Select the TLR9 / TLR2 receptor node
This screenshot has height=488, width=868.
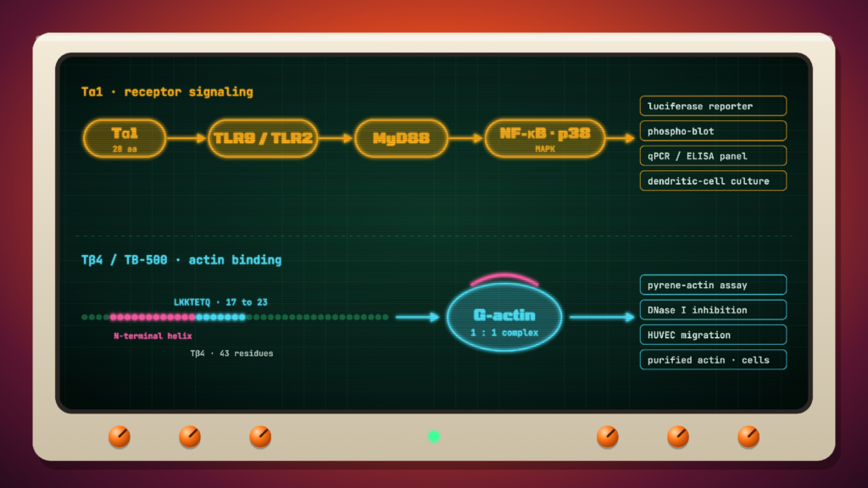coord(263,138)
